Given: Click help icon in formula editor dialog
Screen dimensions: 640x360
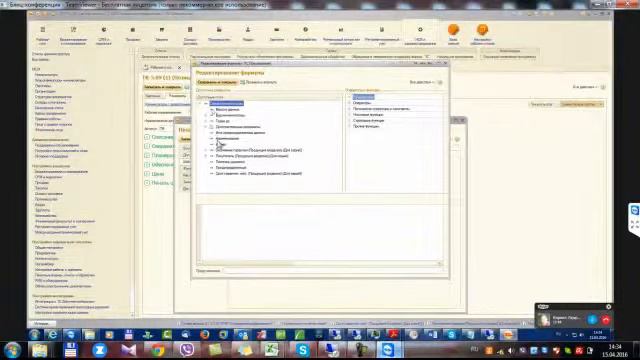Looking at the screenshot, I should (440, 82).
